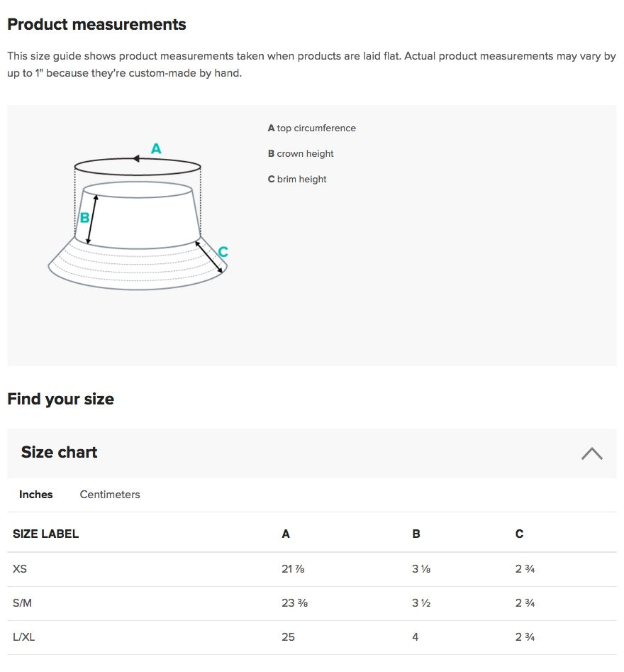Select the XS size row label

pos(20,569)
